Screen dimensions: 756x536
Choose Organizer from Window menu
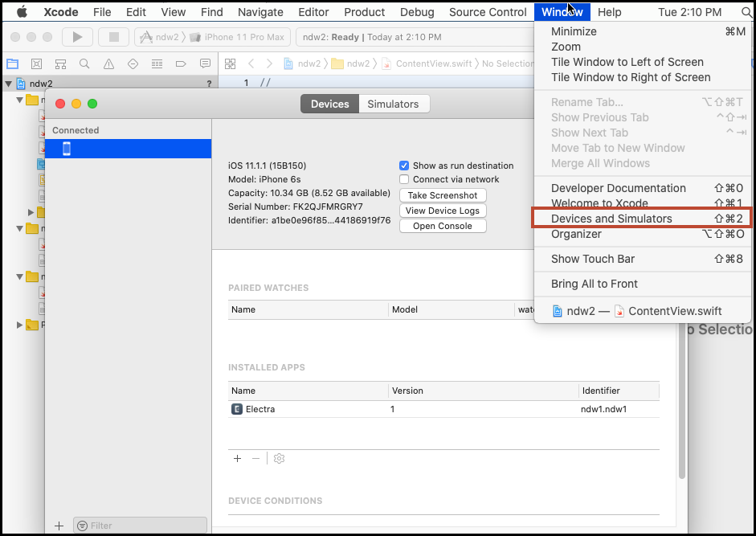coord(642,234)
